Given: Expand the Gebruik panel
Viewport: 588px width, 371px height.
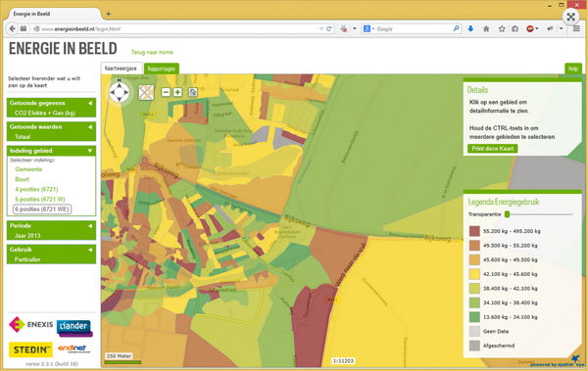Looking at the screenshot, I should pos(90,250).
